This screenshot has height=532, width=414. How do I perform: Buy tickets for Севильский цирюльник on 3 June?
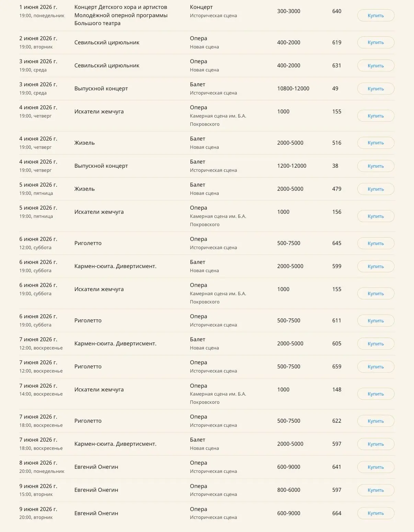click(x=376, y=66)
